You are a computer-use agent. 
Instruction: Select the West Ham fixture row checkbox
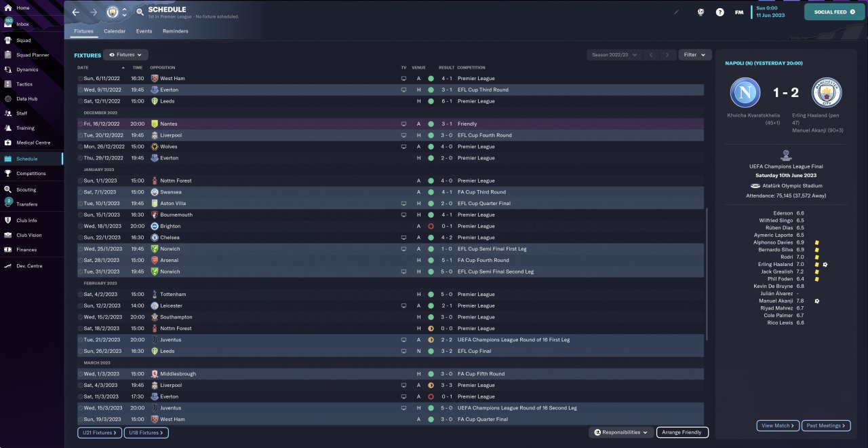pos(80,79)
